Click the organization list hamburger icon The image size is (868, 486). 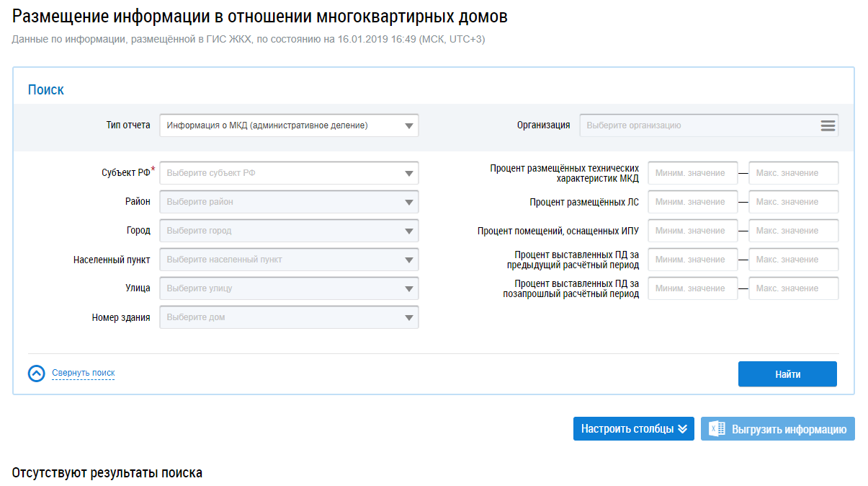tap(828, 125)
